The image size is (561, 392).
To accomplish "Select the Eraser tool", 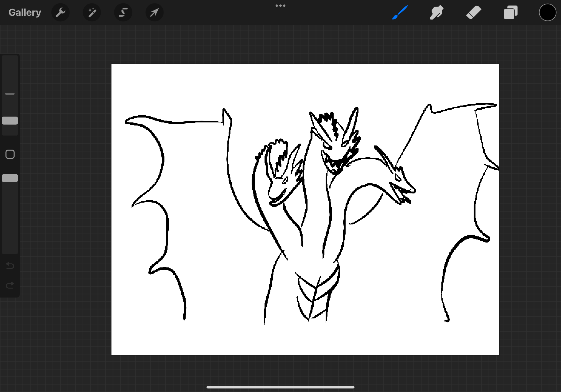I will tap(474, 12).
